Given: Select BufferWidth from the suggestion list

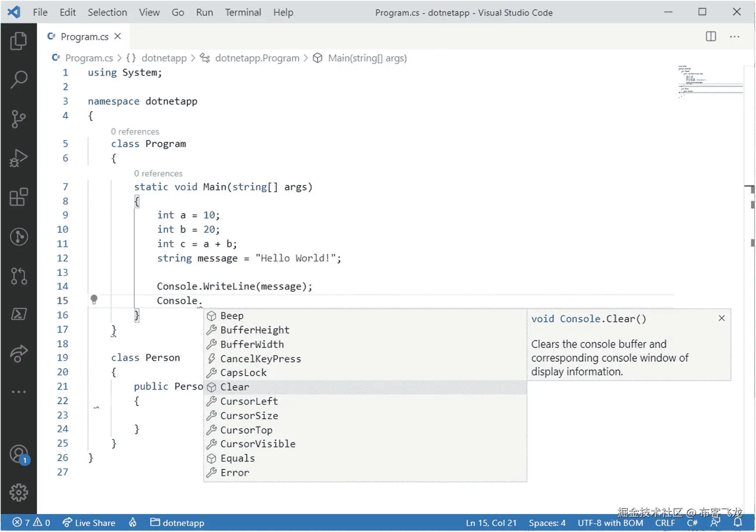Looking at the screenshot, I should coord(365,344).
